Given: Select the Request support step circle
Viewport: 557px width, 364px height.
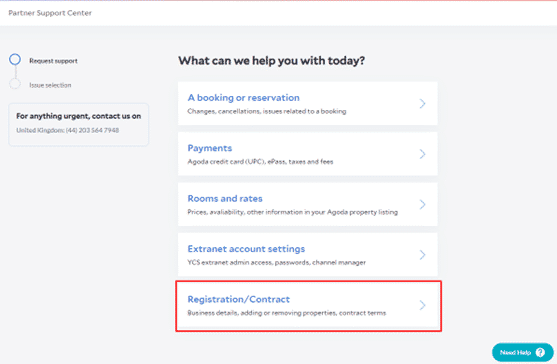Looking at the screenshot, I should click(15, 59).
